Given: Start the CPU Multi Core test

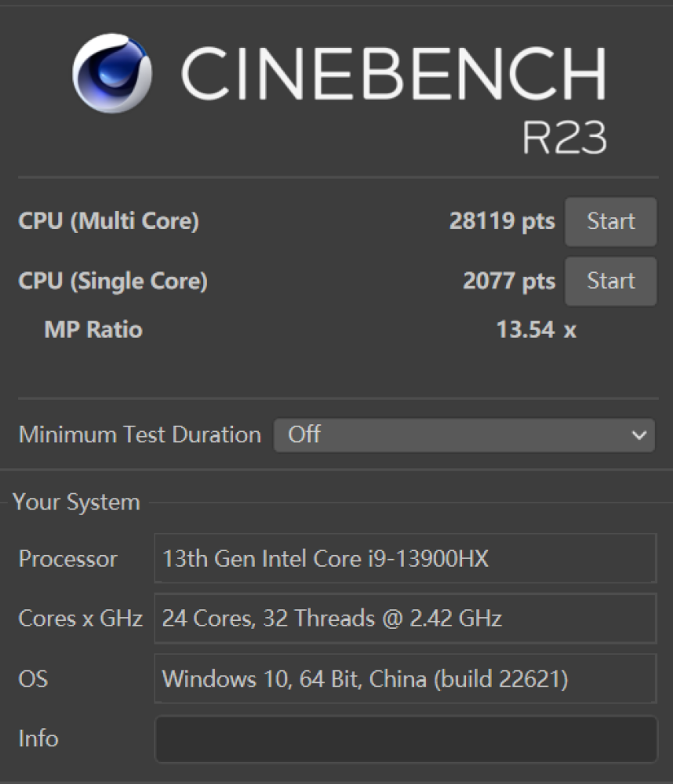Looking at the screenshot, I should (610, 222).
